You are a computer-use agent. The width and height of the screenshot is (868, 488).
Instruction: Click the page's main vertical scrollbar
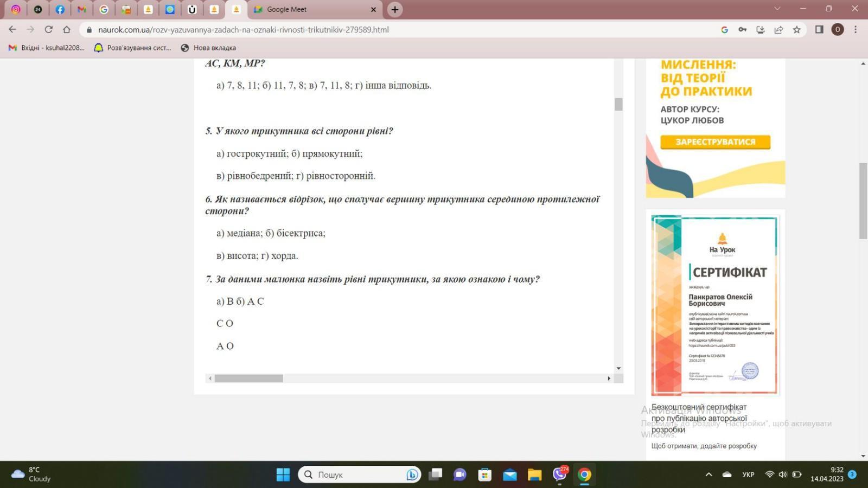point(863,201)
